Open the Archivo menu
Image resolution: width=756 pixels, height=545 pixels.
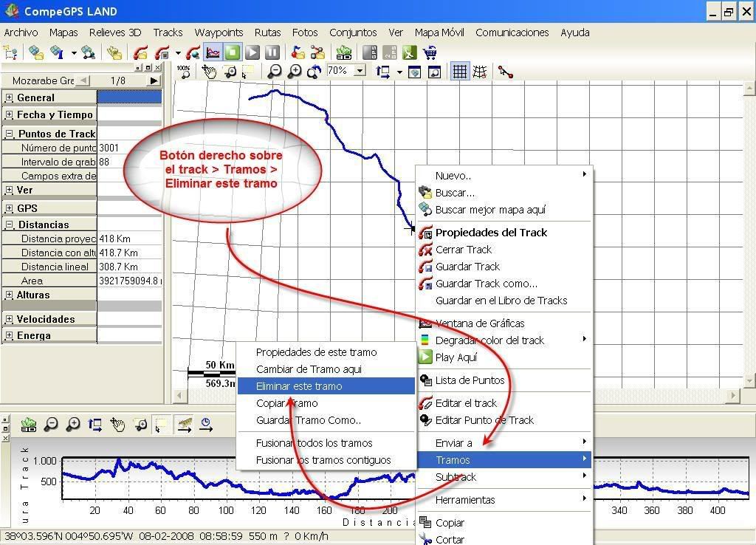click(x=21, y=32)
